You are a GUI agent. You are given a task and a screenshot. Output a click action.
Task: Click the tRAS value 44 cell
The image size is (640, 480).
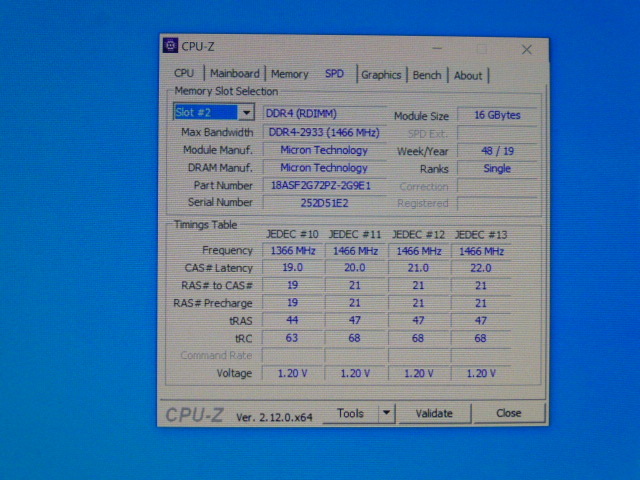pos(293,320)
